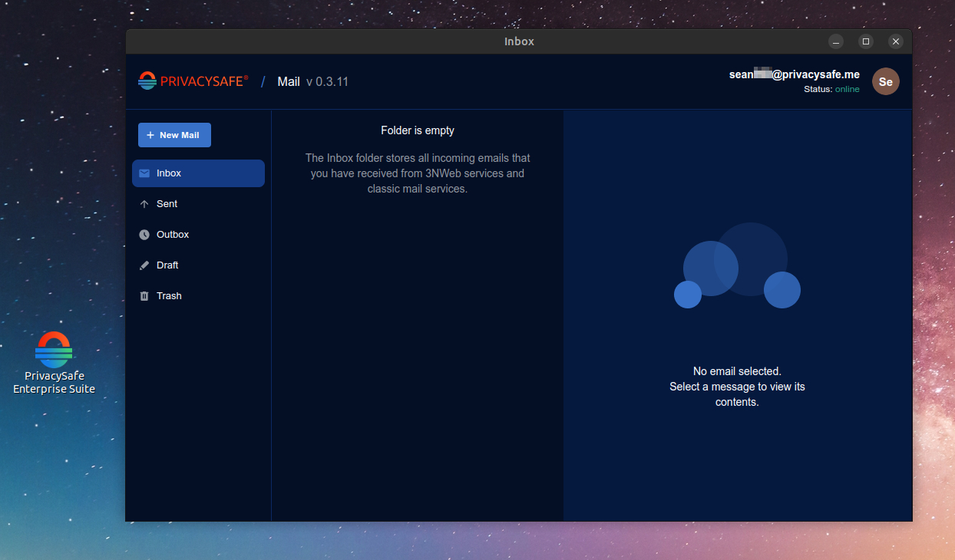Open the Draft folder
The width and height of the screenshot is (955, 560).
click(198, 265)
